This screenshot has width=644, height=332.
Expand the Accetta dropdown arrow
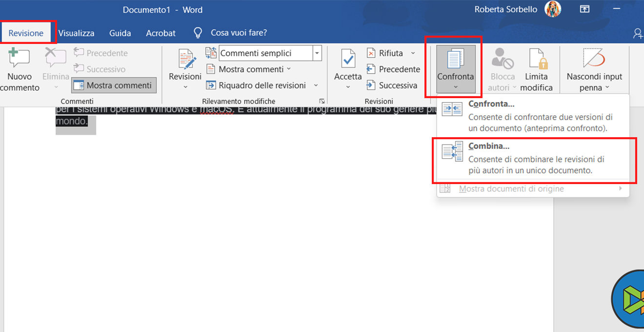pos(348,87)
